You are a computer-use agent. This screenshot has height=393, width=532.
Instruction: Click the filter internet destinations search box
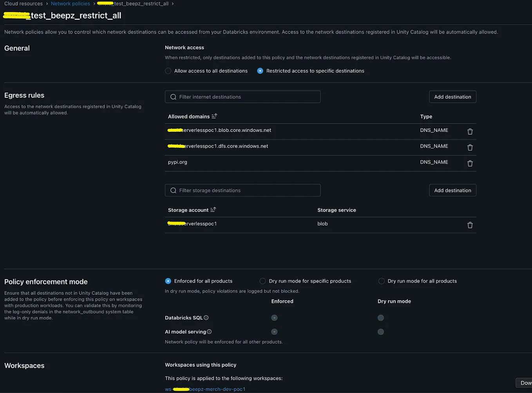click(x=242, y=97)
